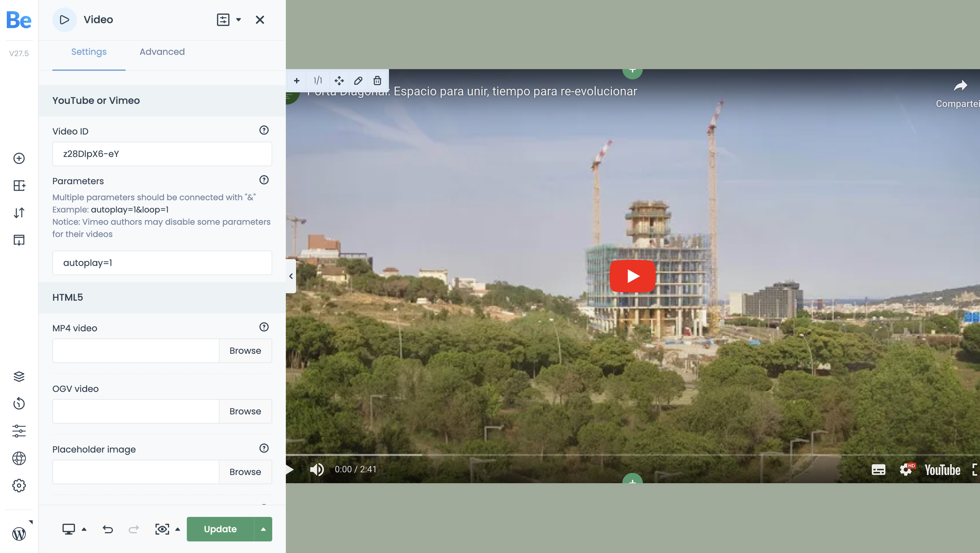
Task: Undo the last change
Action: [108, 529]
